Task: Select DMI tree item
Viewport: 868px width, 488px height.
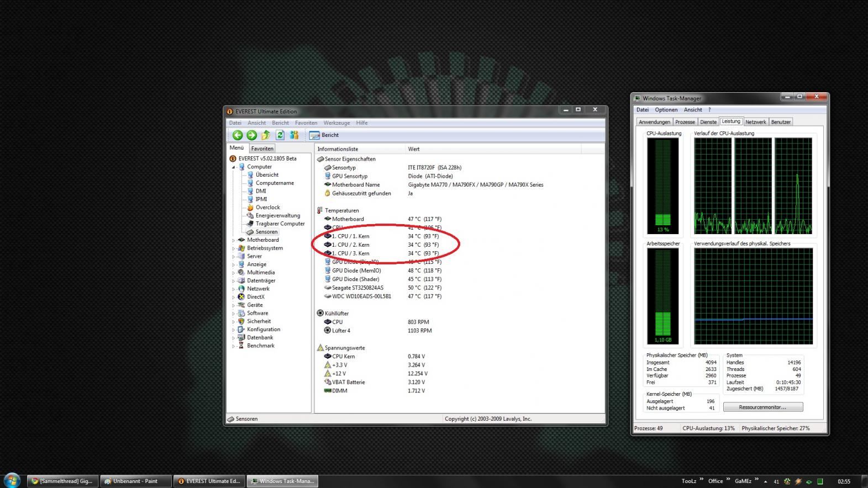Action: 261,191
